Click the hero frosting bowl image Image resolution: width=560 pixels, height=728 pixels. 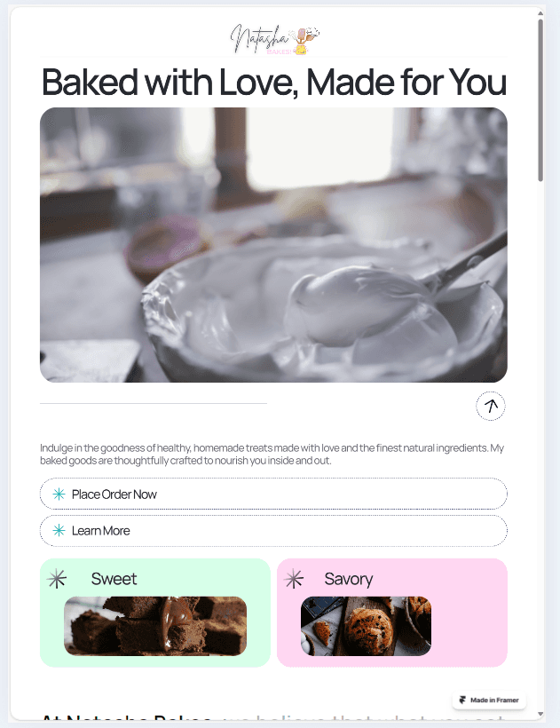[x=273, y=245]
